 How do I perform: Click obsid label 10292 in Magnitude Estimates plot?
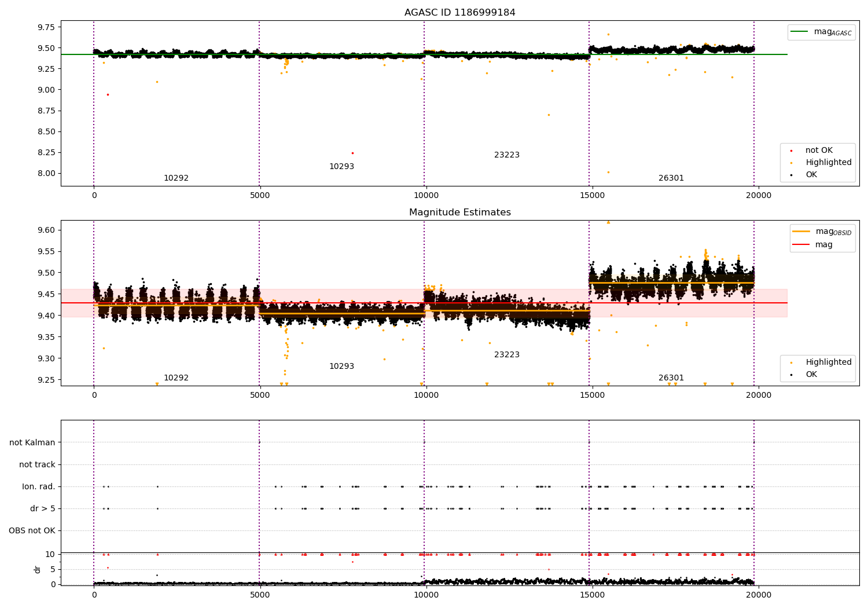tap(176, 378)
